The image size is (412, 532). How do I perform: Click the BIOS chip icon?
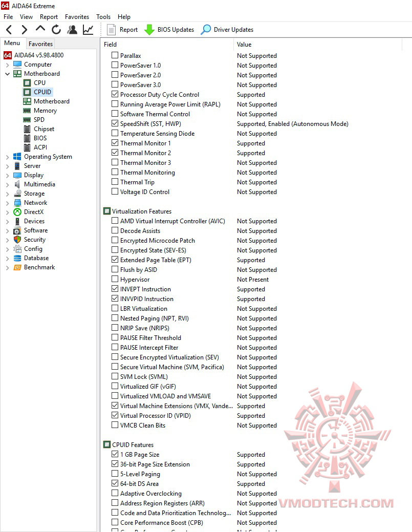[27, 138]
